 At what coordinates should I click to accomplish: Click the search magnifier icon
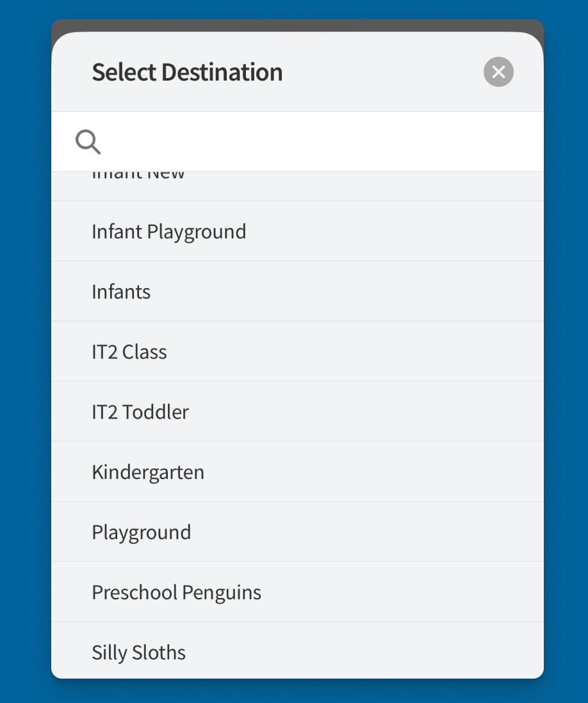coord(88,141)
